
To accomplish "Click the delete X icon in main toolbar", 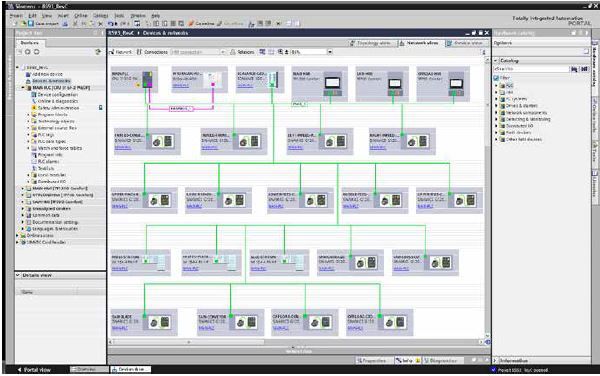I will point(101,23).
